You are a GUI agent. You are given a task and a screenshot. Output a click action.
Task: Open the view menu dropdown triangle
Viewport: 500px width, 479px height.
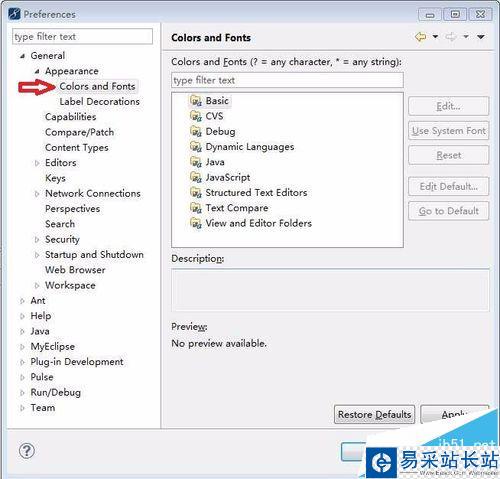481,36
